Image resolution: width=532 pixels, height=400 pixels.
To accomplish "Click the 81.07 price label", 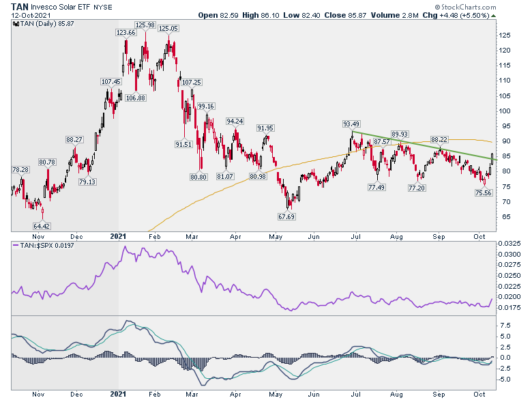I will [225, 177].
